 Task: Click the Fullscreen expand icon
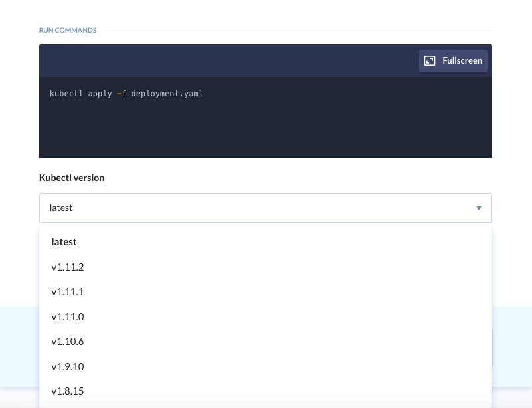(x=430, y=60)
